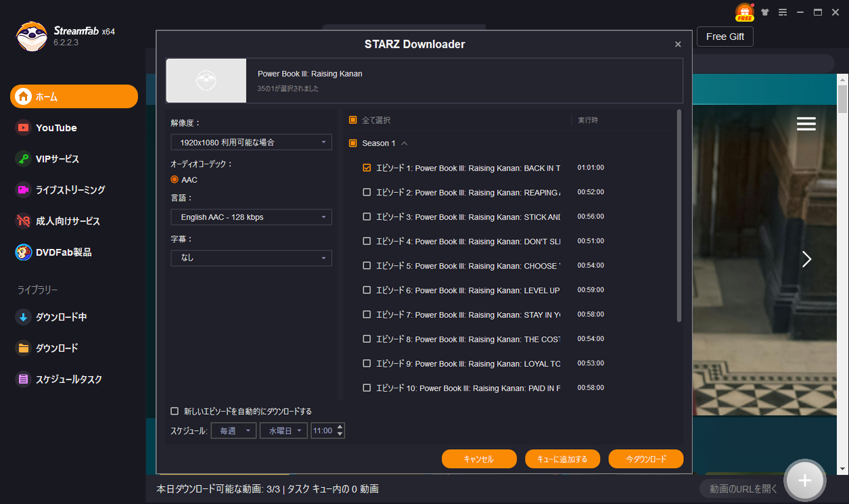Click the キューに追加する button

click(x=562, y=459)
